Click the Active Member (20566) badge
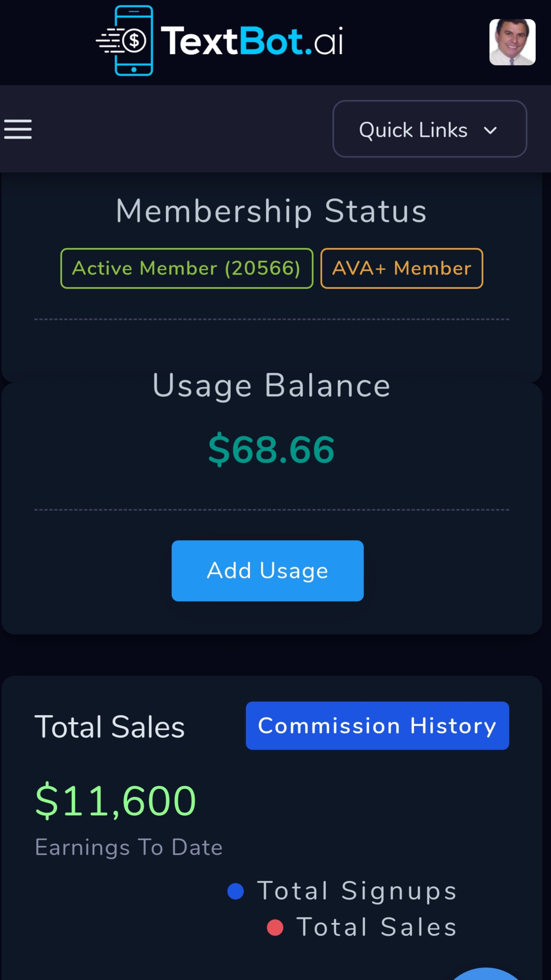Image resolution: width=551 pixels, height=980 pixels. tap(187, 268)
